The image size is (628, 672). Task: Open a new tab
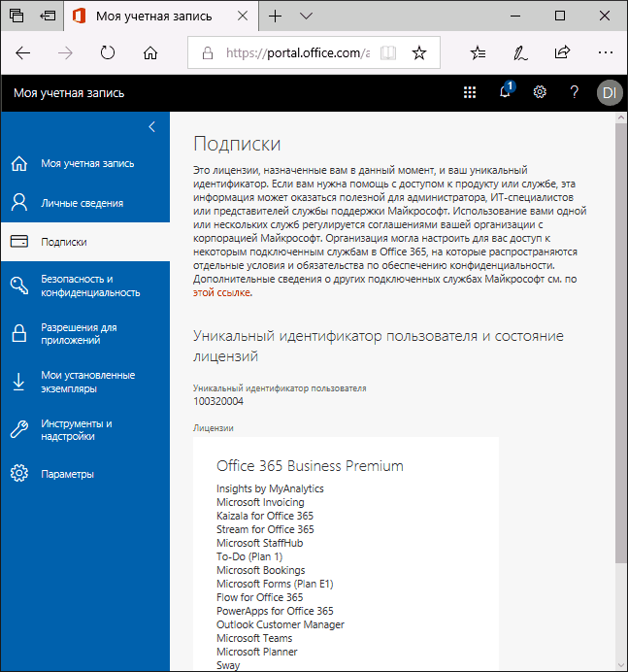(x=275, y=17)
